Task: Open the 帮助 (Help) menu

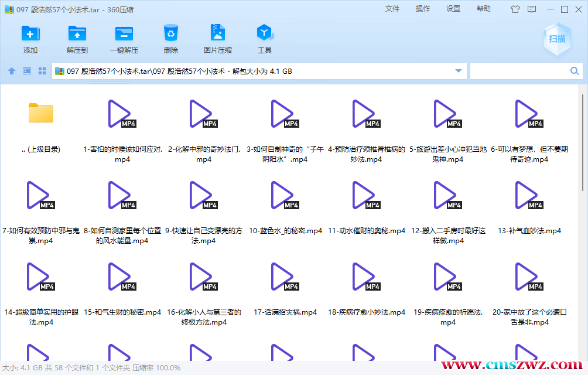Action: point(483,9)
